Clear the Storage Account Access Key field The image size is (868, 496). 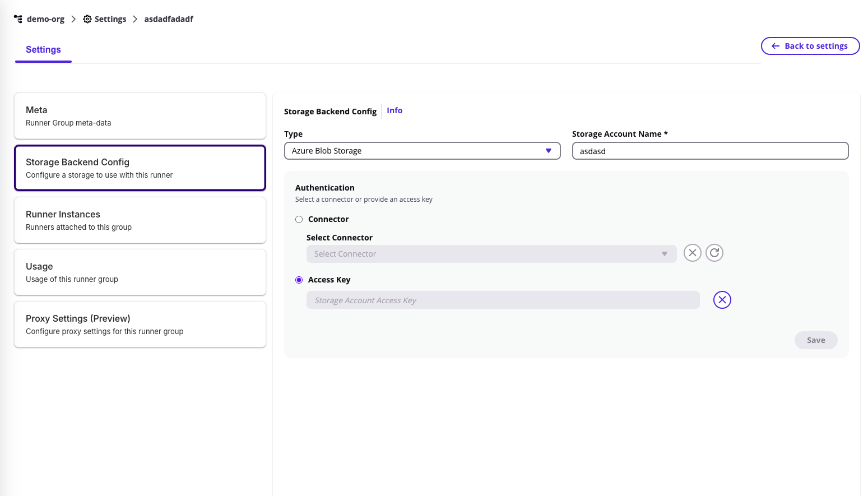(x=722, y=300)
